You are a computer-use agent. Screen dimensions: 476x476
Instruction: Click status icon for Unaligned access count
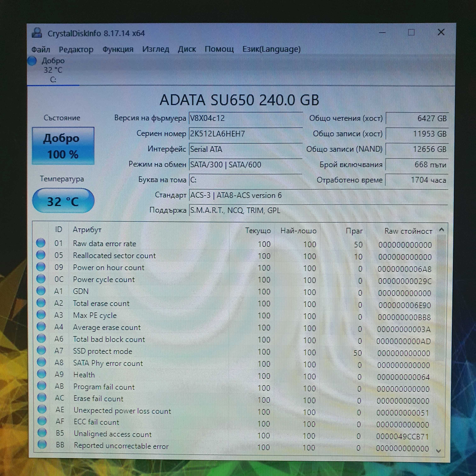point(42,432)
